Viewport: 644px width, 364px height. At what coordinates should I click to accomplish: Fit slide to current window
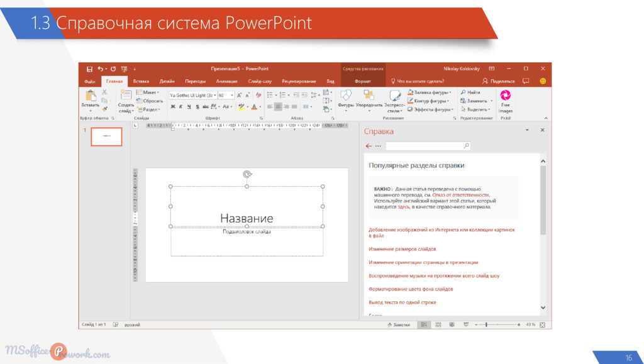pos(543,324)
